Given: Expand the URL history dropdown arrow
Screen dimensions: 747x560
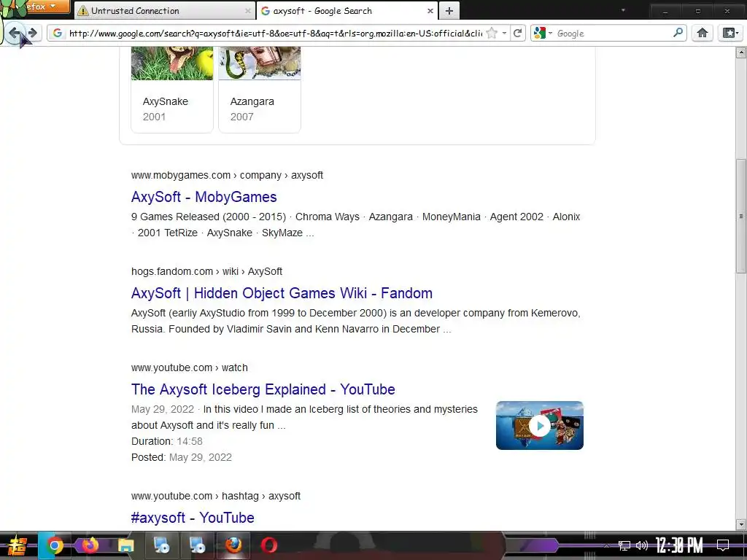Looking at the screenshot, I should click(x=504, y=33).
